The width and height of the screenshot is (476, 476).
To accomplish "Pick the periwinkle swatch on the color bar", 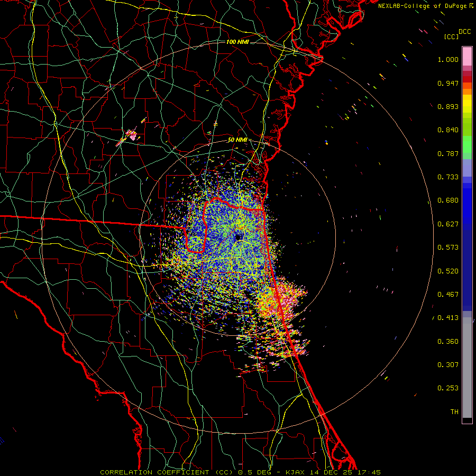I will (x=467, y=168).
